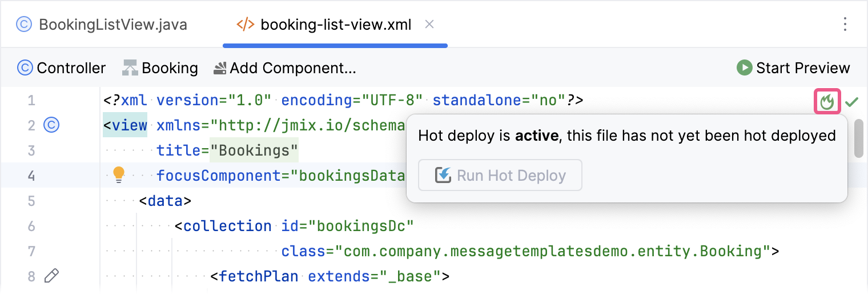
Task: Click line number 5 in the gutter
Action: 31,201
